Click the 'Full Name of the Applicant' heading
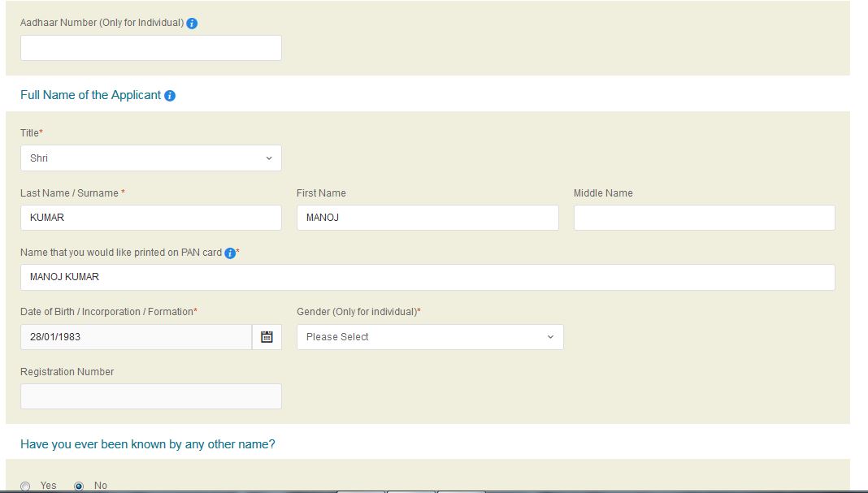868x493 pixels. [90, 95]
